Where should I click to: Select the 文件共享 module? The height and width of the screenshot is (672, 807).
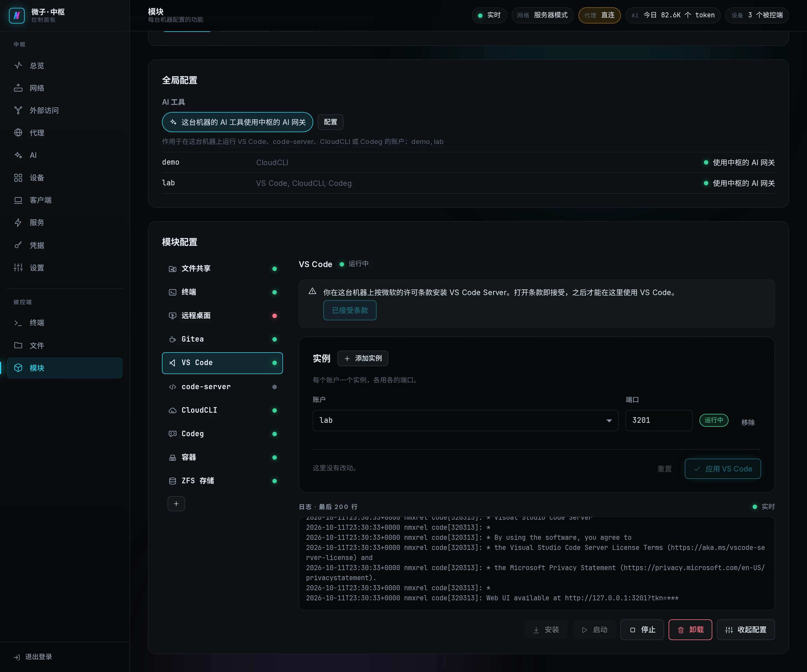222,269
